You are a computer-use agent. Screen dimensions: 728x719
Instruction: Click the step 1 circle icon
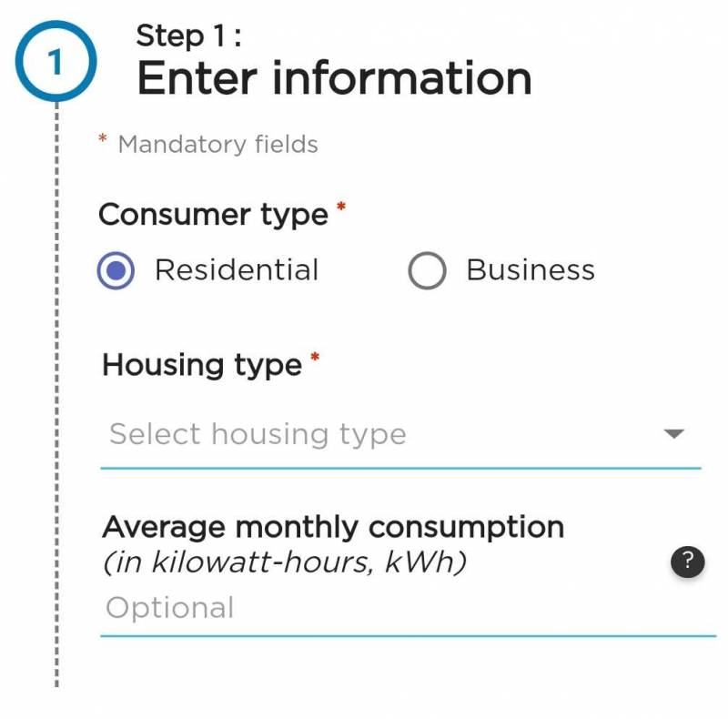coord(56,62)
